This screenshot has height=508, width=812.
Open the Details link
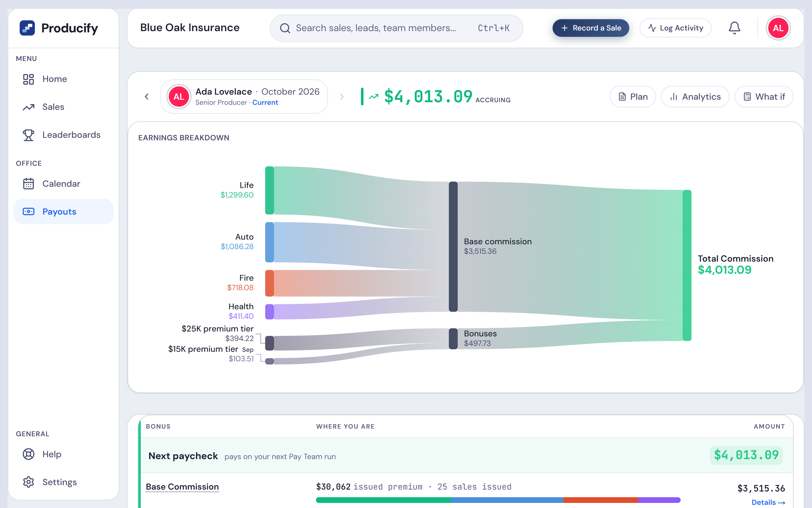[768, 502]
